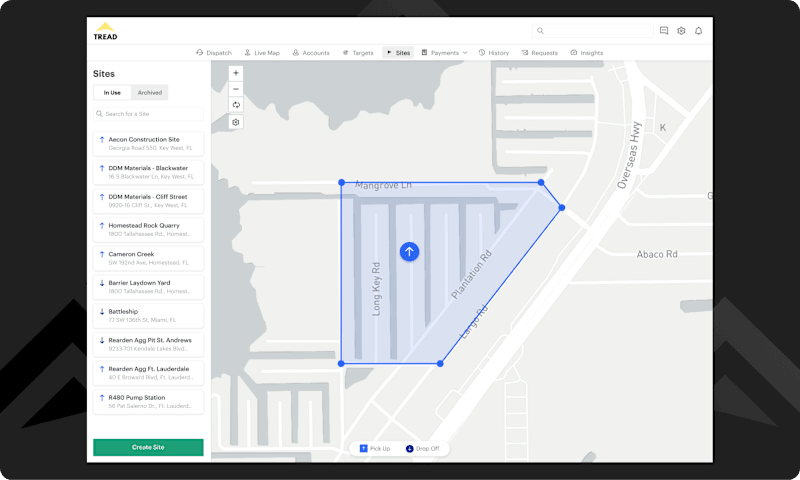Screen dimensions: 800x480
Task: Zoom in on the map
Action: (236, 73)
